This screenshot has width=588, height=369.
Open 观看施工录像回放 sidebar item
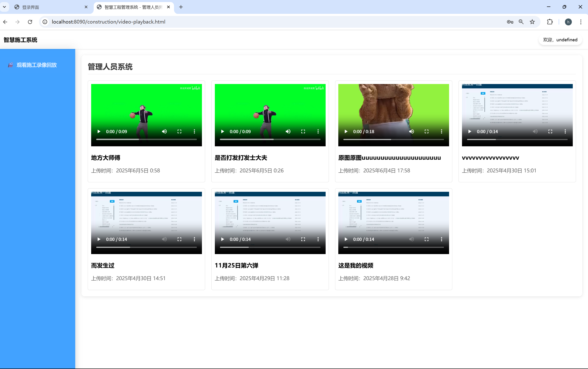[x=37, y=65]
